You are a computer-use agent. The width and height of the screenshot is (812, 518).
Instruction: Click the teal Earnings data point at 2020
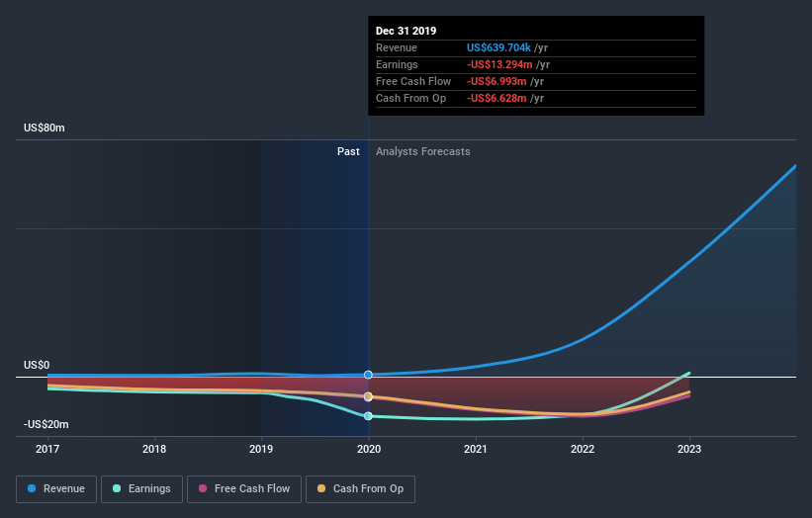click(x=368, y=416)
